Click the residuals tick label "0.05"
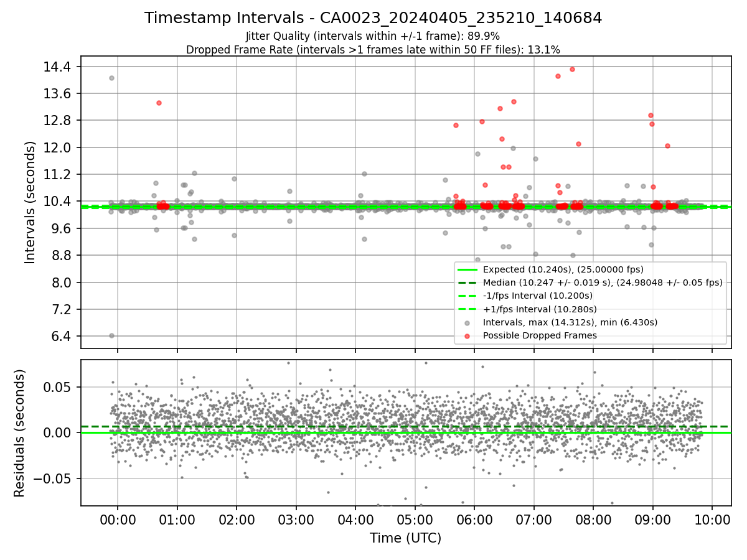 point(57,387)
